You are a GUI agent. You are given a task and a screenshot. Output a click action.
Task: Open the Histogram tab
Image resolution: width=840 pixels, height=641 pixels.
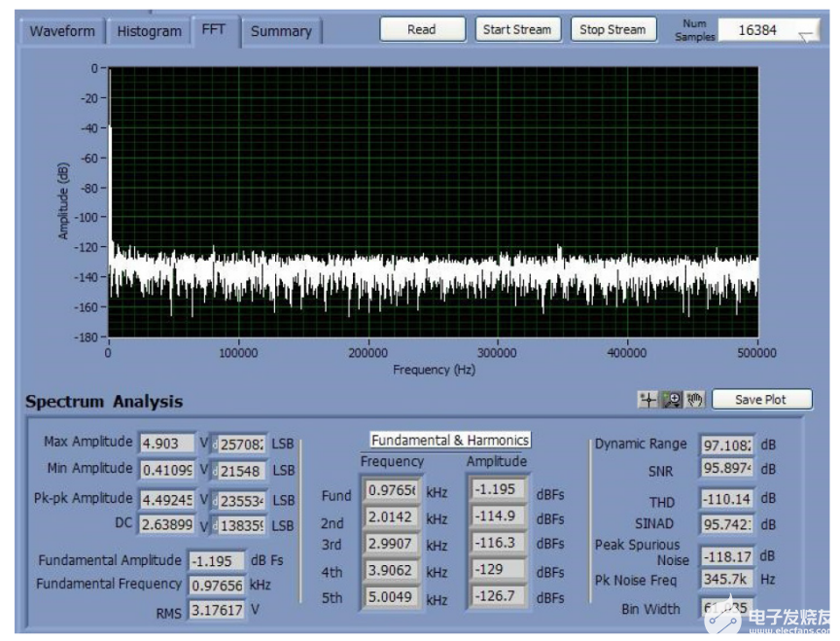pyautogui.click(x=149, y=31)
